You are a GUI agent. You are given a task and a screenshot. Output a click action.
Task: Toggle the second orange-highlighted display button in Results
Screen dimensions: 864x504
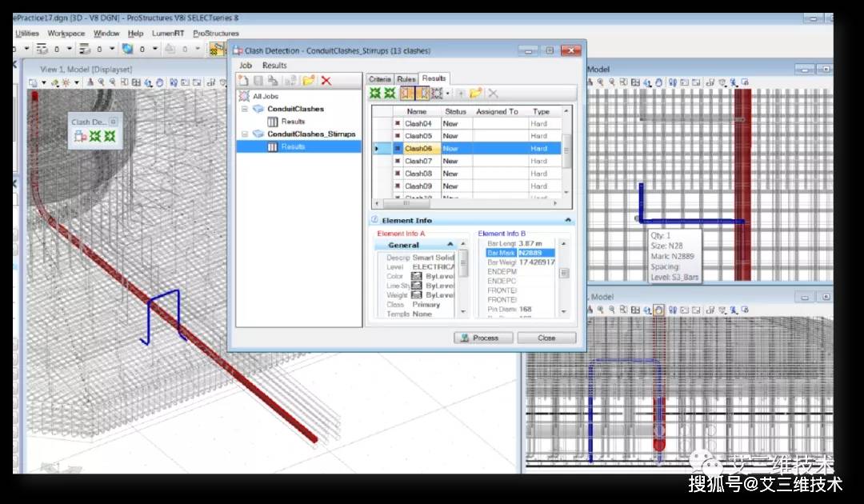click(422, 94)
